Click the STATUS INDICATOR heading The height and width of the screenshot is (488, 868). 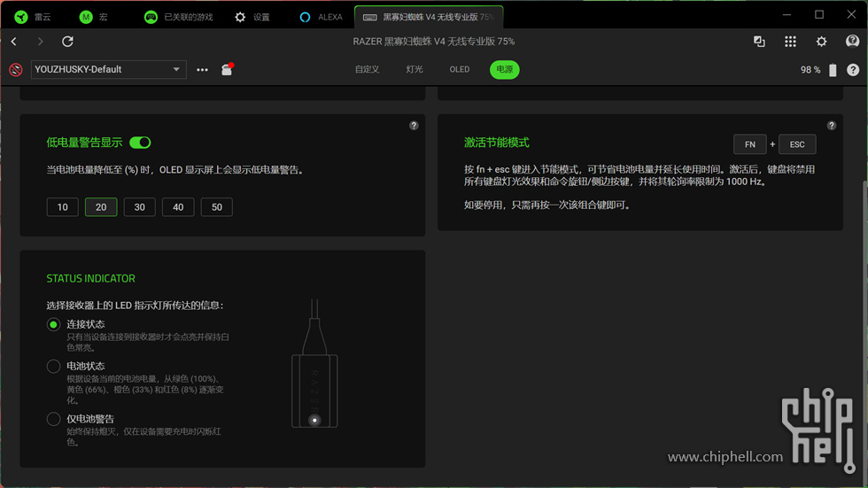point(90,278)
